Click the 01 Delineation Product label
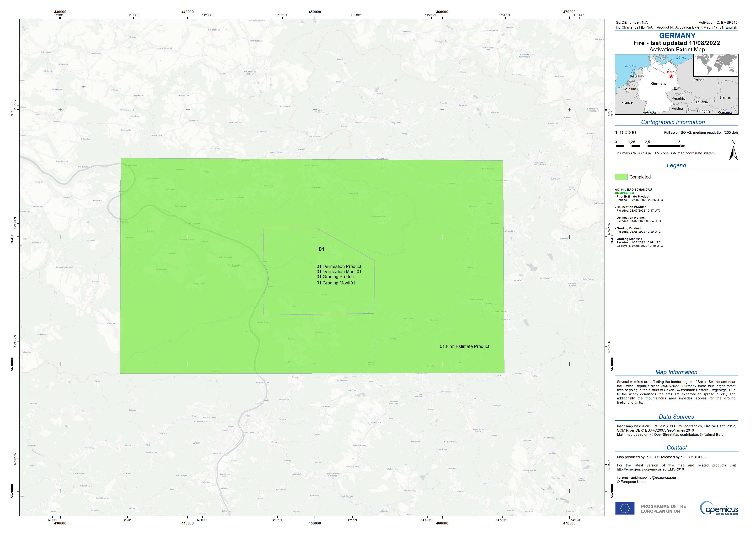The height and width of the screenshot is (534, 756). point(339,267)
